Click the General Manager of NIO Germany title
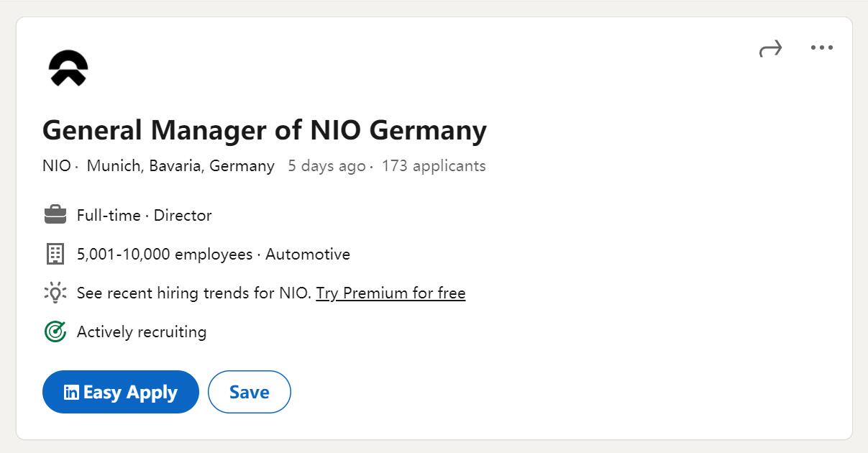 [x=265, y=130]
